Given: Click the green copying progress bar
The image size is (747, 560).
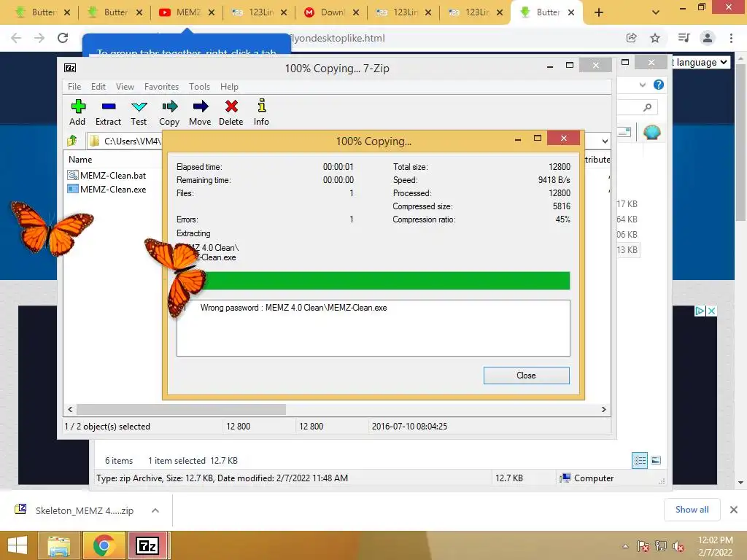Looking at the screenshot, I should coord(373,281).
